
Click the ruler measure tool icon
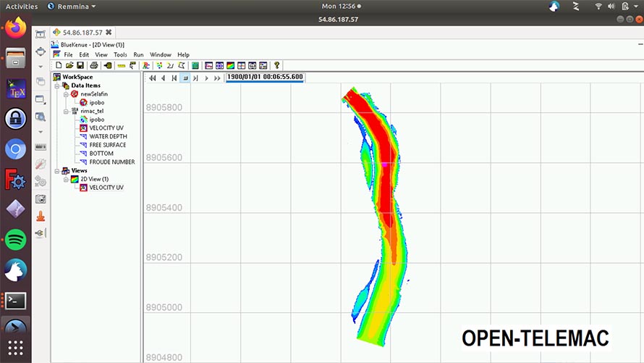pyautogui.click(x=121, y=65)
